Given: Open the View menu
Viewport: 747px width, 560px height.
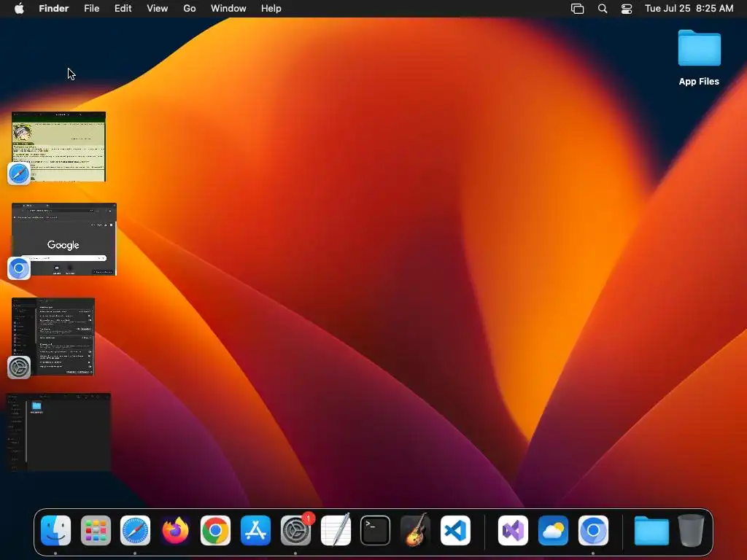Looking at the screenshot, I should tap(158, 9).
